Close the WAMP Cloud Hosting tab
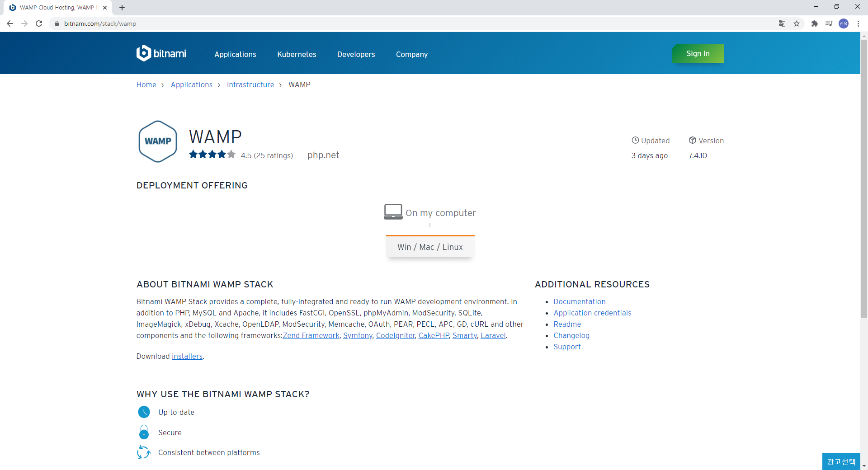Viewport: 868px width, 470px height. [105, 8]
